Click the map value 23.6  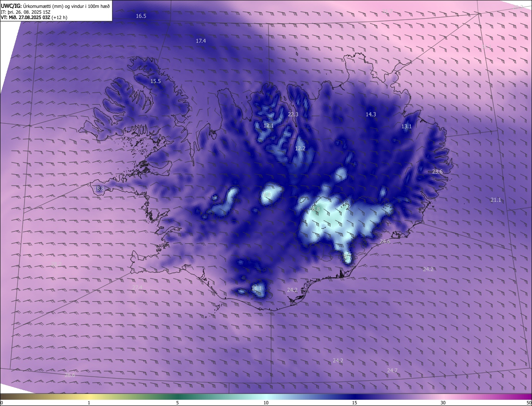pos(437,172)
